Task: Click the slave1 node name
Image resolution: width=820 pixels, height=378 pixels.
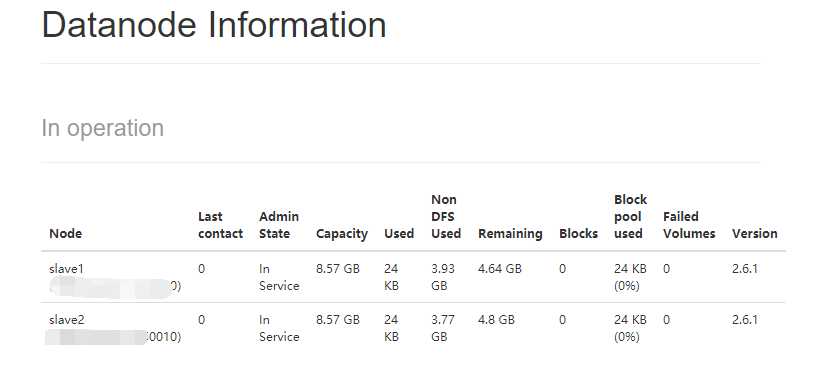Action: point(66,269)
